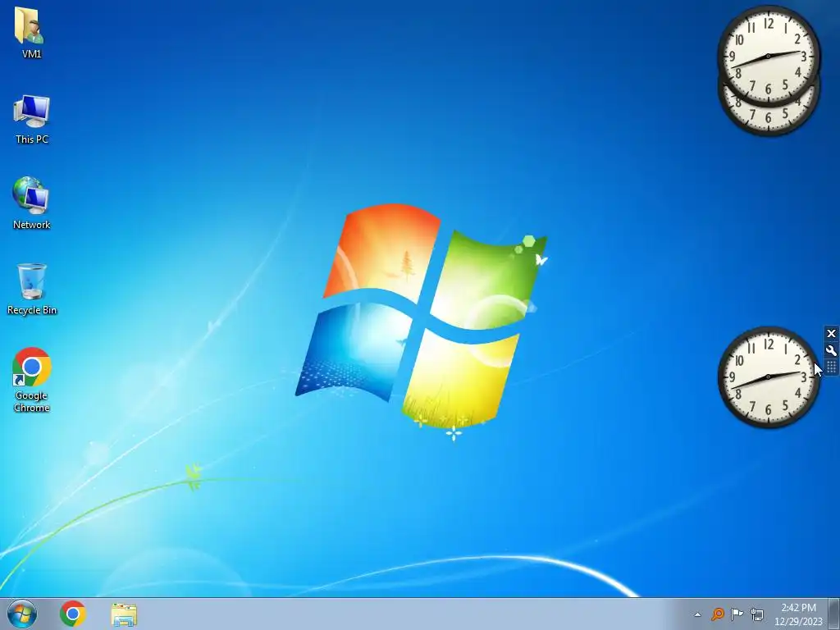Select the Google Chrome desktop shortcut

32,379
